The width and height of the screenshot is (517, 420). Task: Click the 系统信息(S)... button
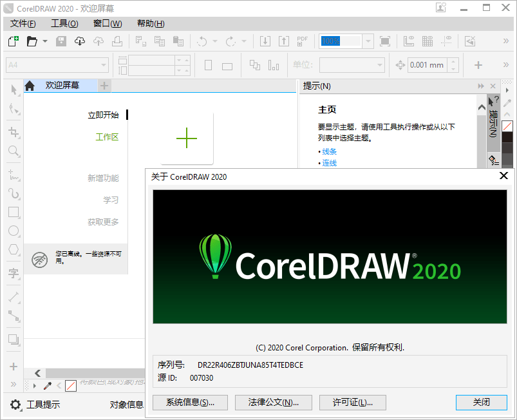pyautogui.click(x=190, y=403)
